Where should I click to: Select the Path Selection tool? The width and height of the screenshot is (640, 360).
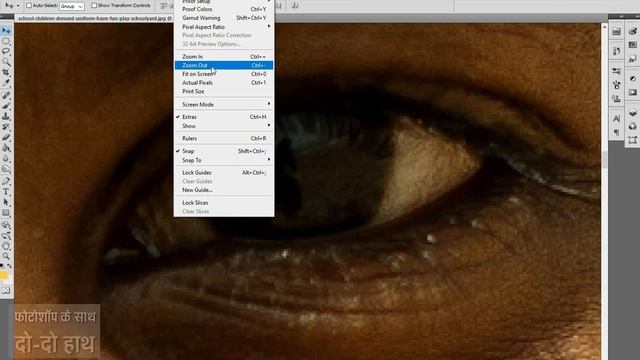click(6, 202)
